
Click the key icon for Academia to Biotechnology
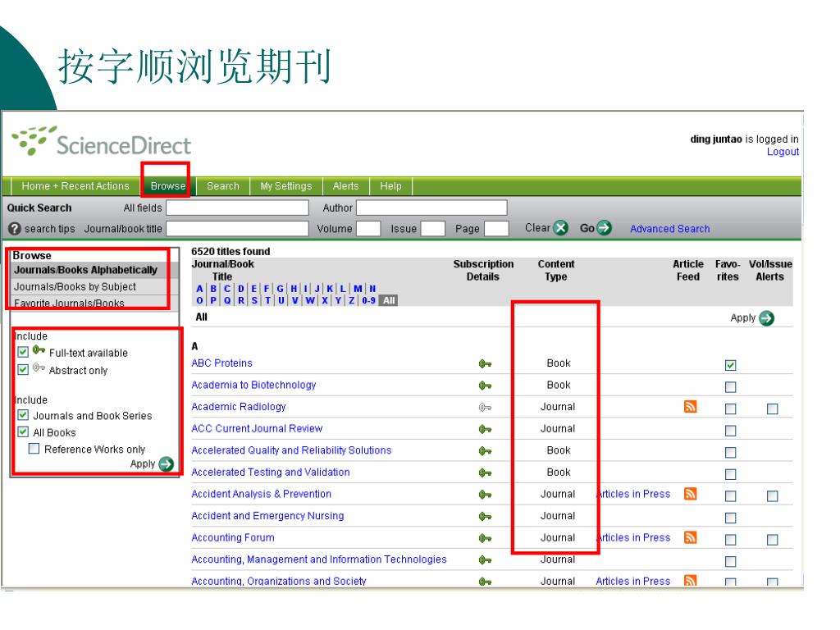point(485,386)
